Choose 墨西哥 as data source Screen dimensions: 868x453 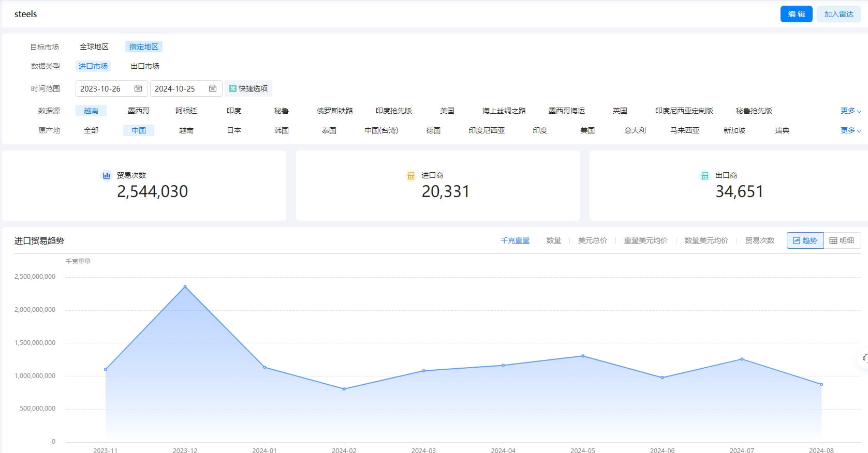point(139,111)
